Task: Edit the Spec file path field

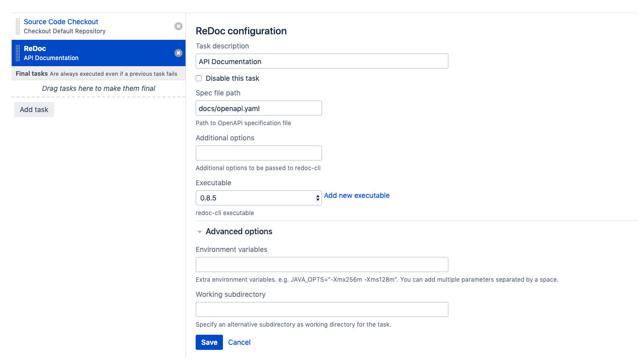Action: (x=258, y=108)
